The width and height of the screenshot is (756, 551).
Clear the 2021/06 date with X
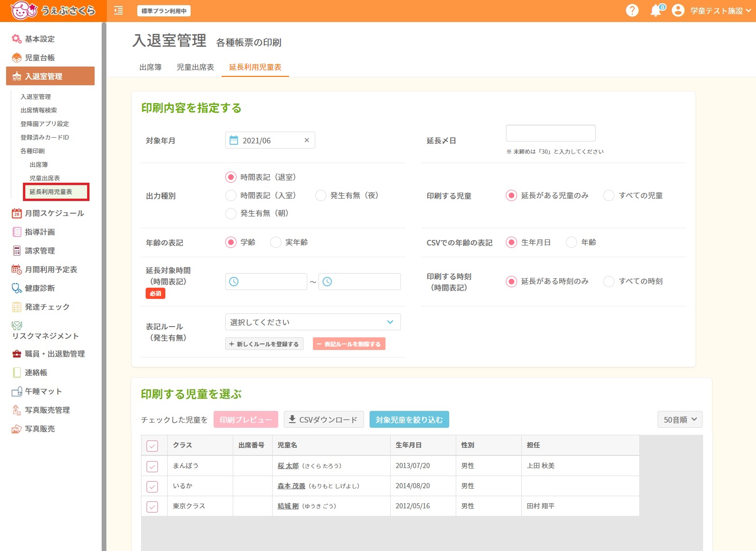pos(307,140)
